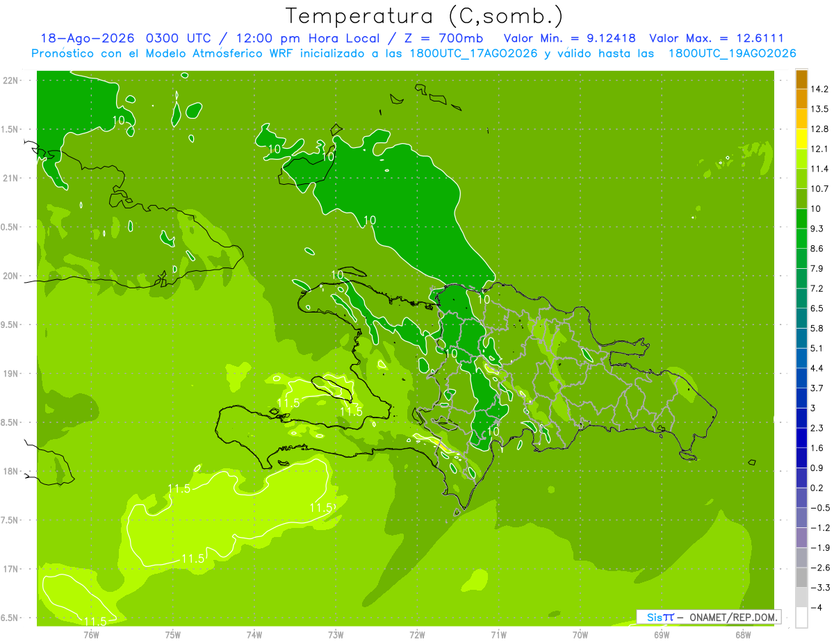This screenshot has height=644, width=834.
Task: Click gray swatch between -3.3 and -2.6
Action: (801, 577)
